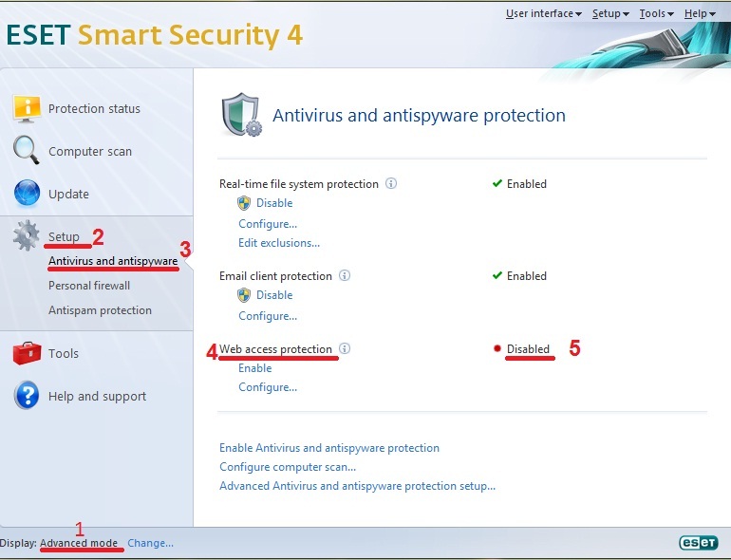
Task: Click the Help and support question icon
Action: 27,395
